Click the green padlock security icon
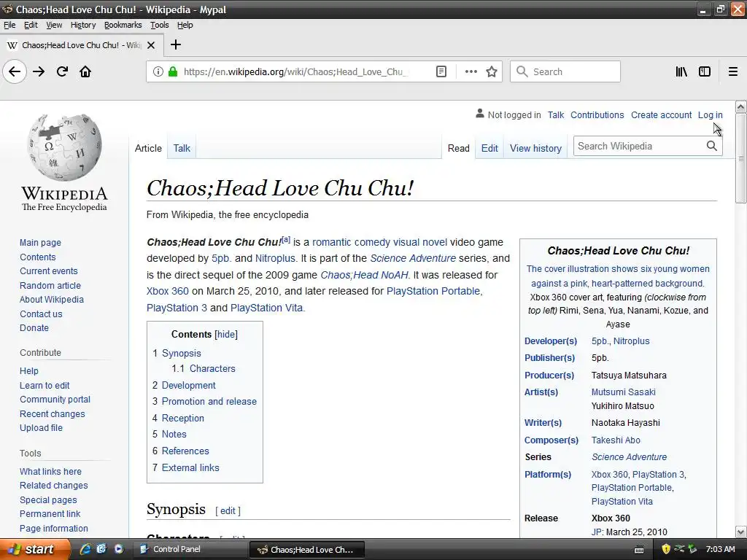 tap(173, 72)
